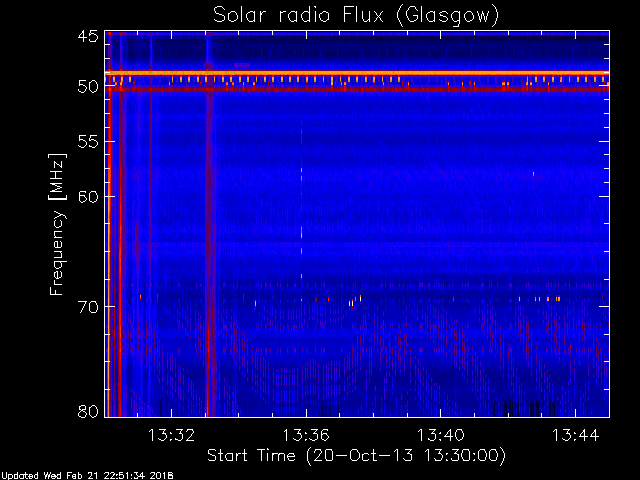
Task: Click the 50 MHz frequency tick label
Action: point(88,87)
